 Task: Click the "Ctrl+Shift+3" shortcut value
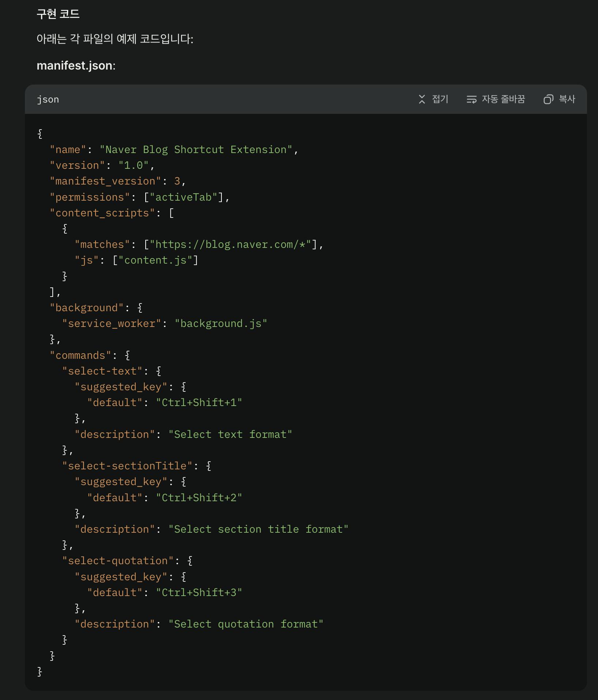click(199, 593)
